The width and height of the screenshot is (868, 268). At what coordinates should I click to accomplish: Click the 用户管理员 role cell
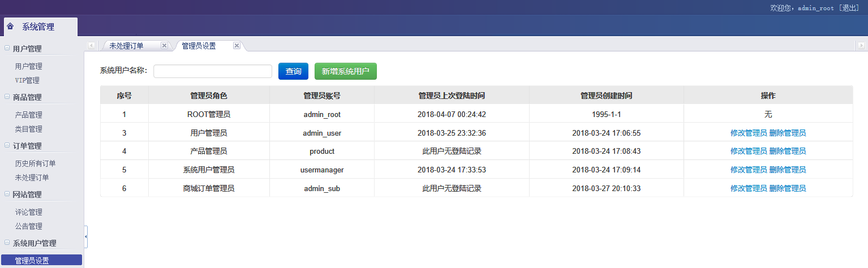209,133
